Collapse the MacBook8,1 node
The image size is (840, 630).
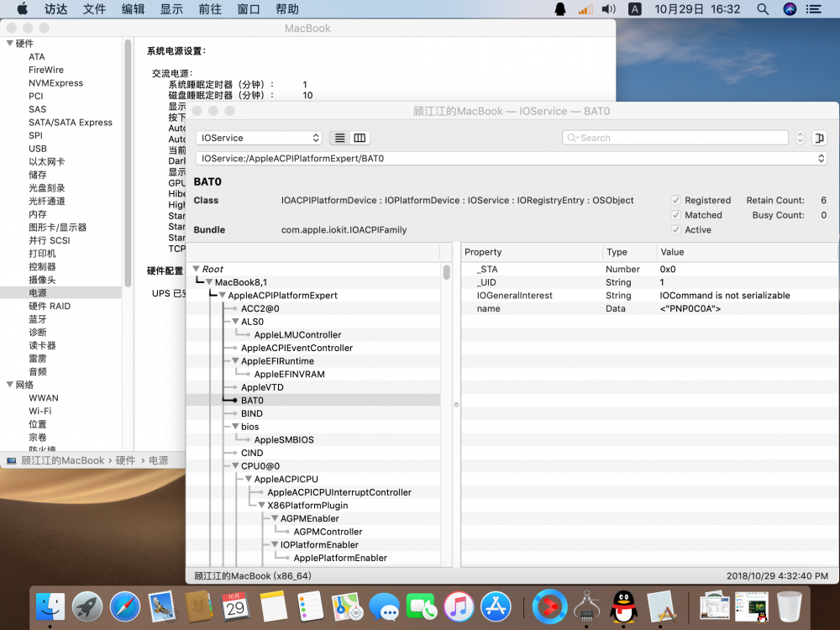(209, 281)
